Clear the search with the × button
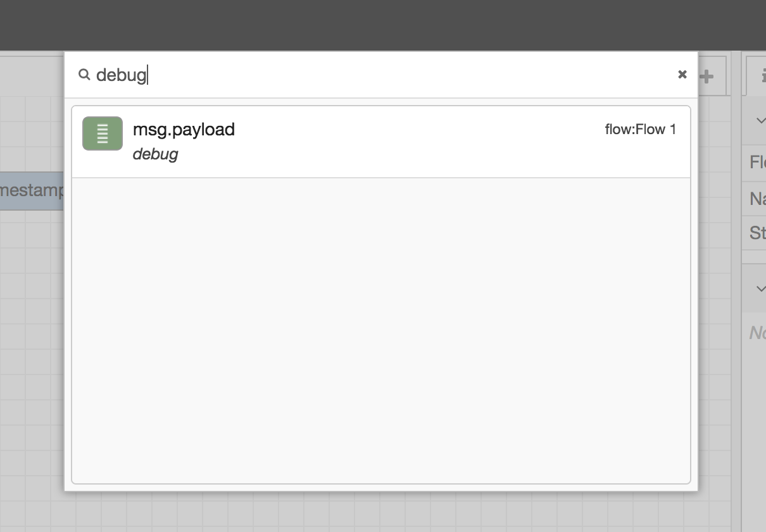Image resolution: width=766 pixels, height=532 pixels. (x=682, y=75)
